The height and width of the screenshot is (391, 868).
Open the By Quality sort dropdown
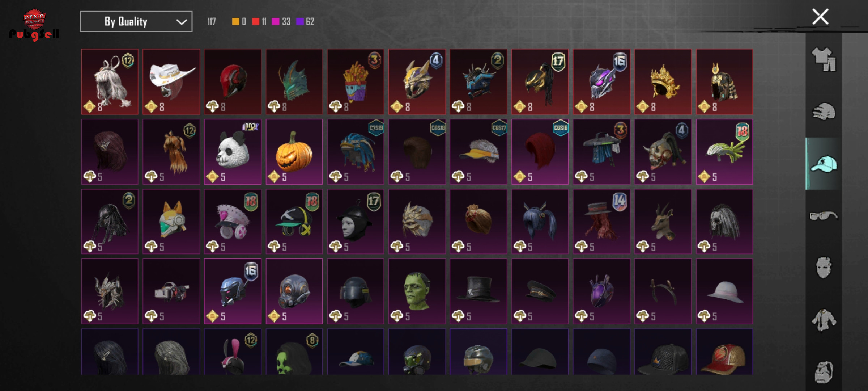[x=136, y=21]
